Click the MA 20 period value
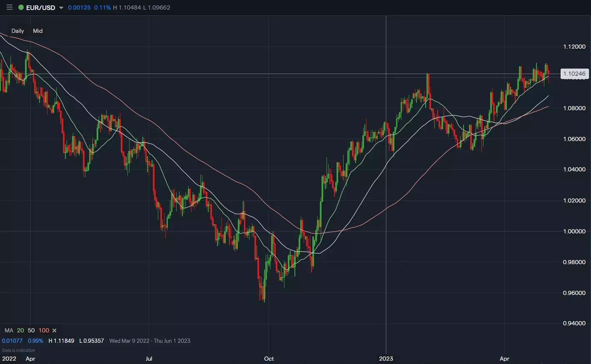 point(20,330)
